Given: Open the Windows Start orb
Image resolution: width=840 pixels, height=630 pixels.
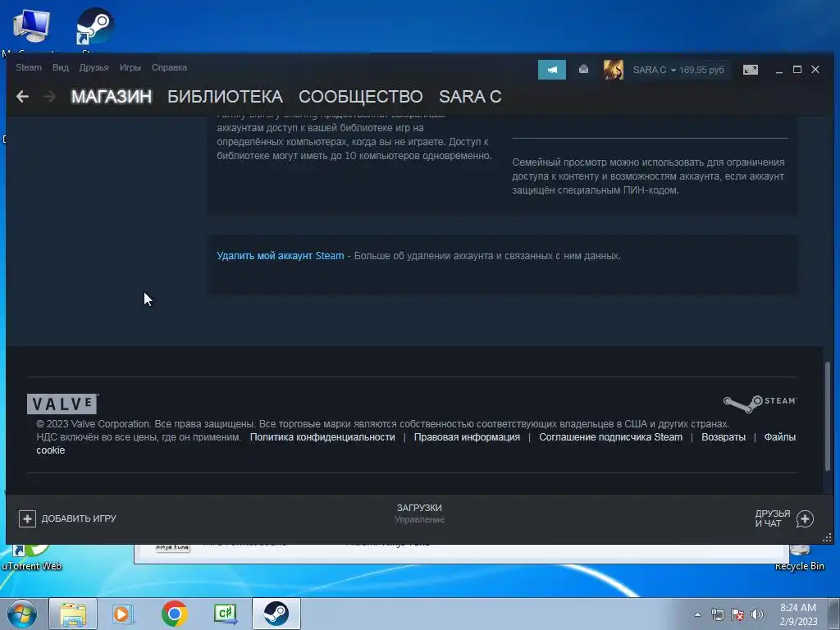Looking at the screenshot, I should click(x=21, y=614).
